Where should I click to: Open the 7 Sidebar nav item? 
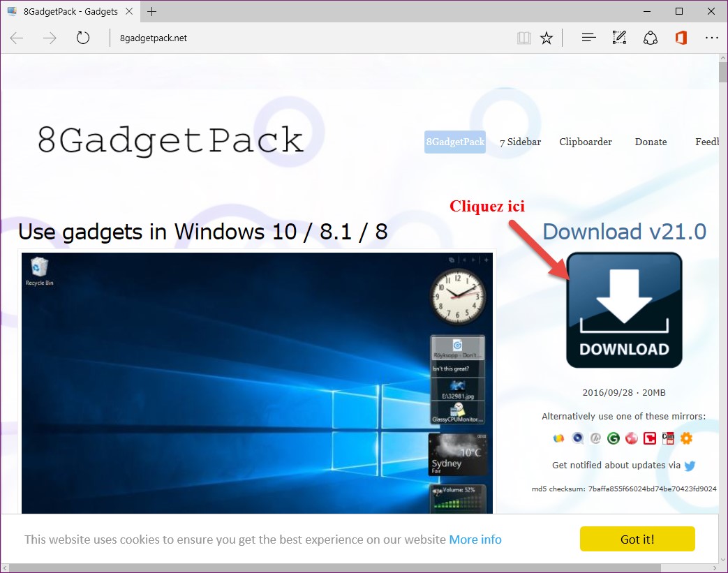pos(521,142)
